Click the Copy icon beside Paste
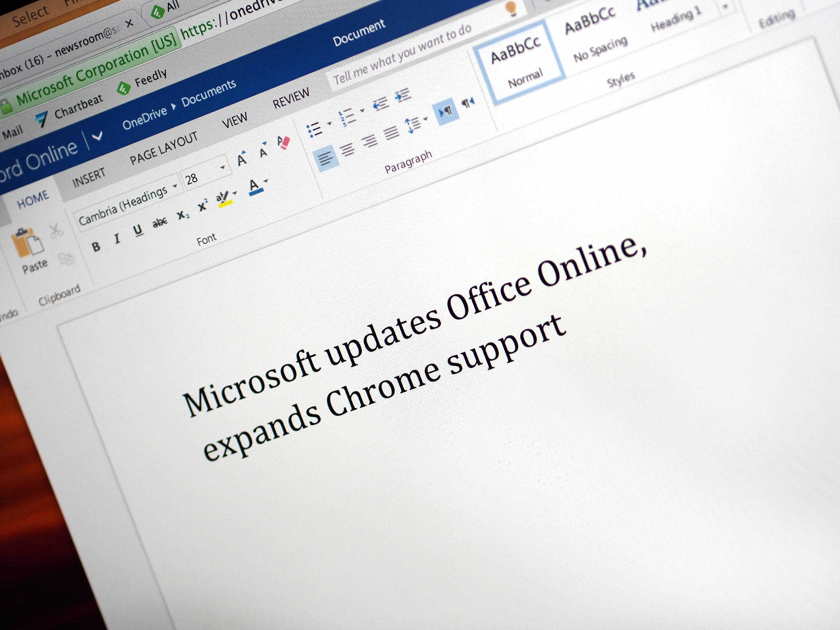This screenshot has width=840, height=630. [x=66, y=259]
